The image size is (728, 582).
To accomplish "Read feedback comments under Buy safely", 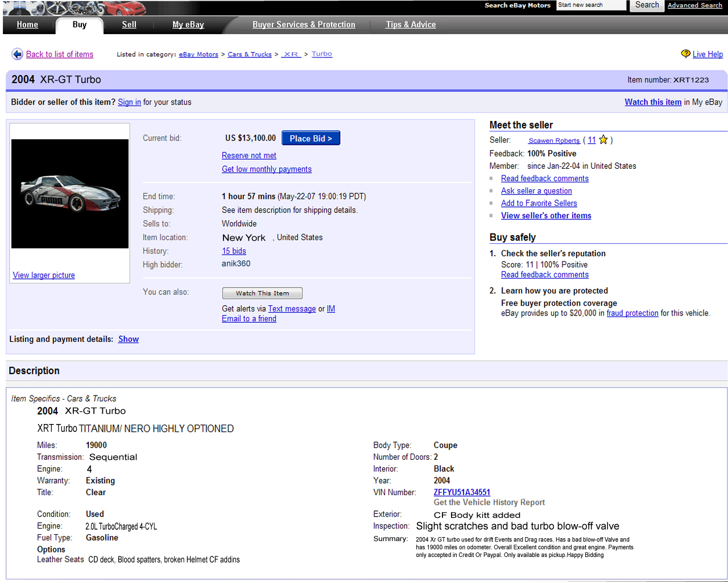I will 545,275.
